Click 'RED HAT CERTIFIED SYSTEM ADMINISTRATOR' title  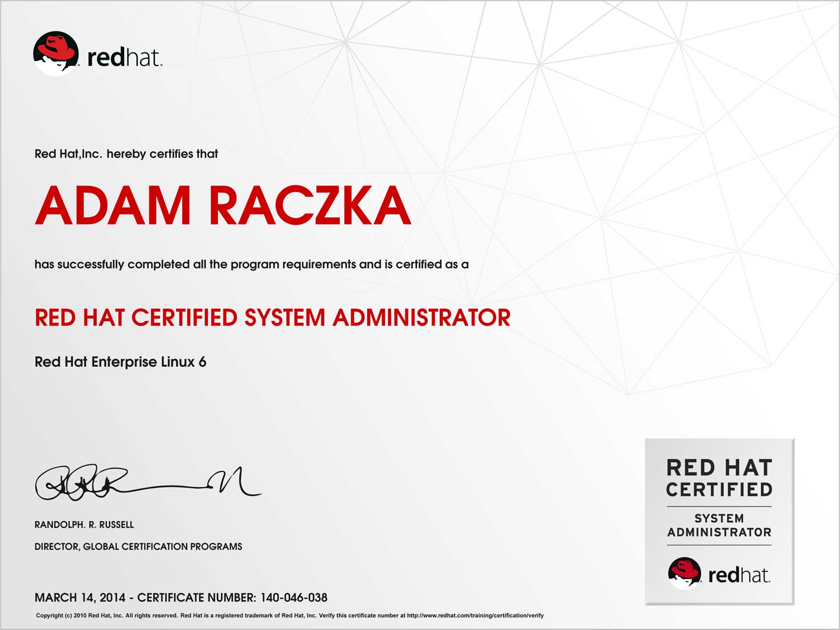(x=273, y=318)
